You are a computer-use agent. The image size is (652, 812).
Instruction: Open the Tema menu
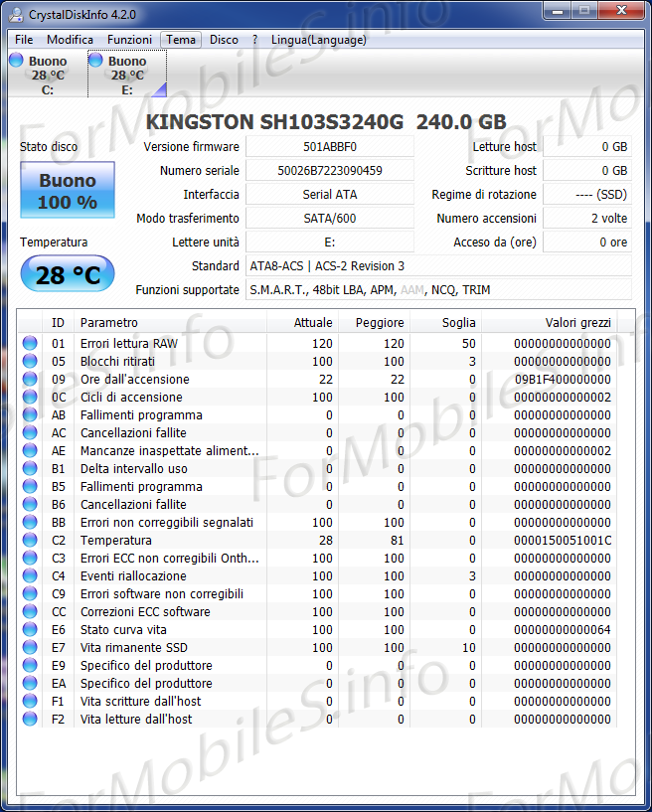181,40
